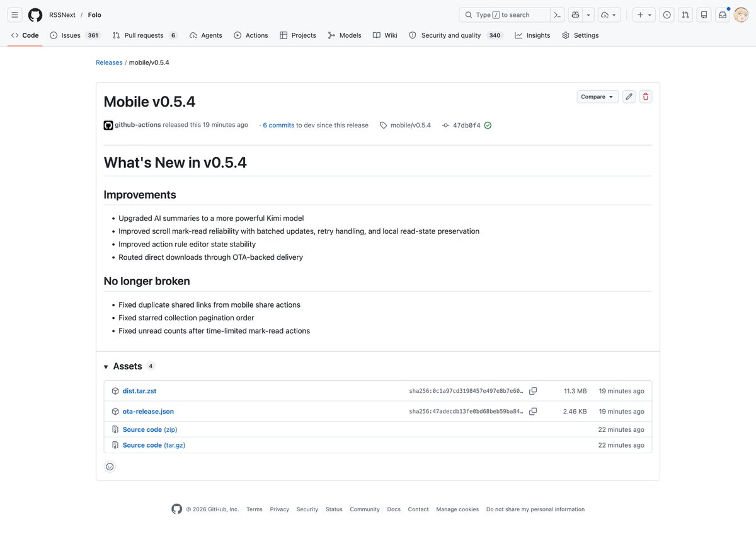The width and height of the screenshot is (756, 534).
Task: Copy sha256 of ota-release.json
Action: click(x=533, y=411)
